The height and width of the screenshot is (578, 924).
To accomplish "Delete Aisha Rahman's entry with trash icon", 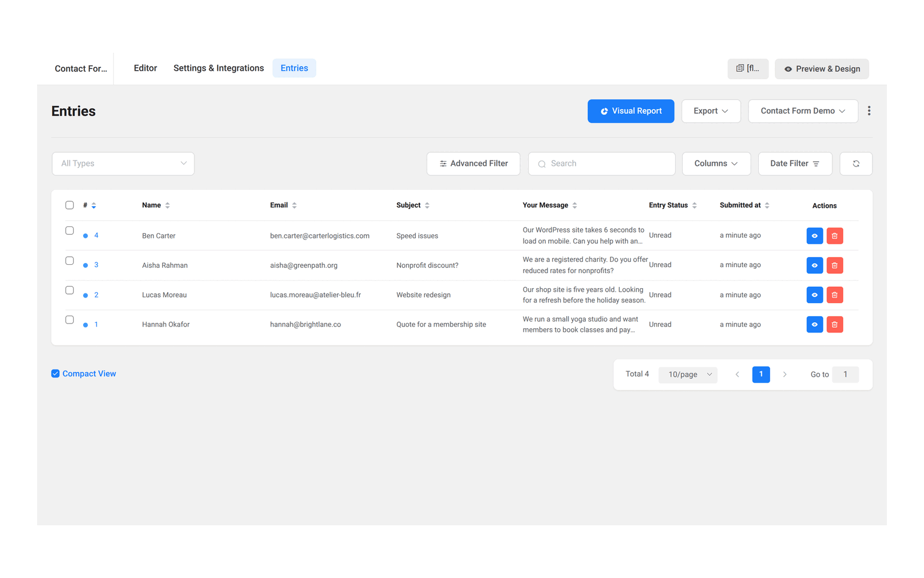I will [835, 265].
